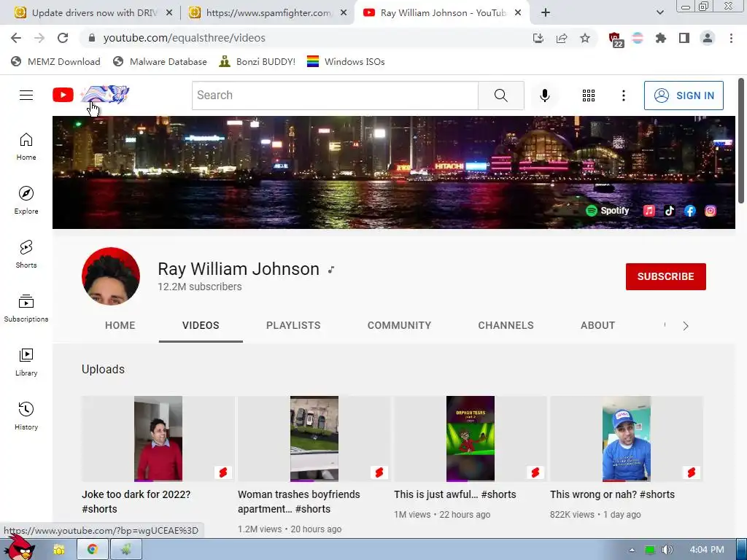Click the Ray William Johnson channel avatar

[x=111, y=276]
